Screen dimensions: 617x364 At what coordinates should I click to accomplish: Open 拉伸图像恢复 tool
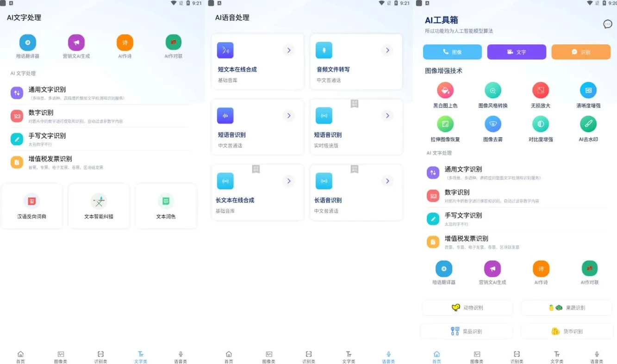[445, 124]
